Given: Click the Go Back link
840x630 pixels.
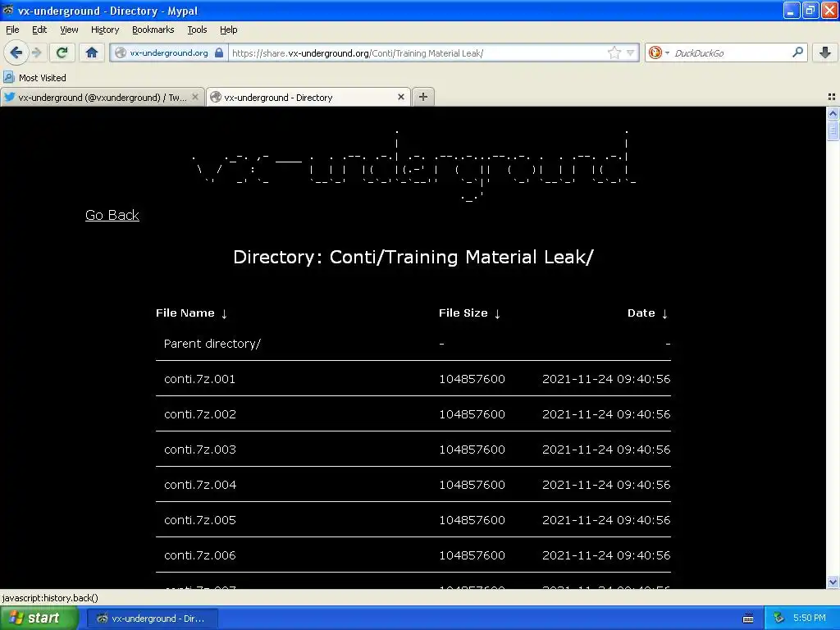Looking at the screenshot, I should coord(112,215).
